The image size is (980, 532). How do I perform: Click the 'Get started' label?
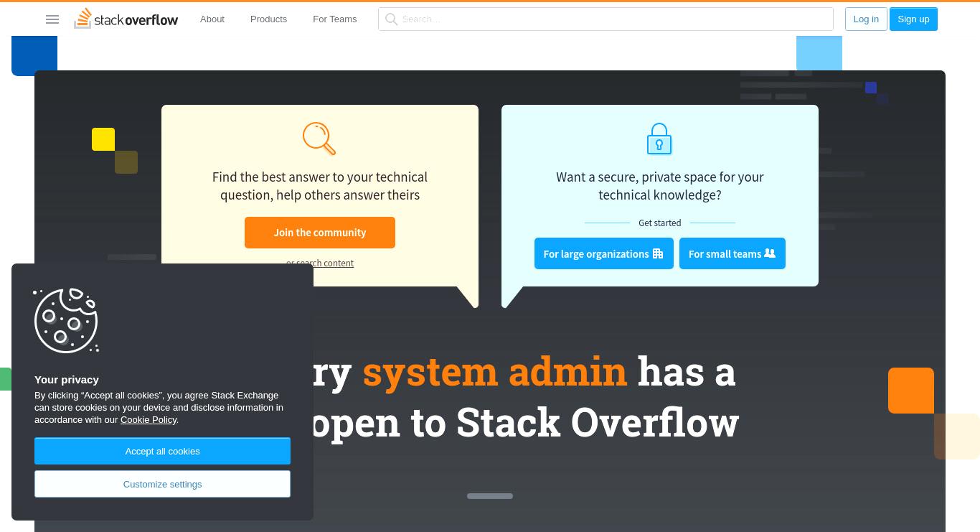tap(660, 223)
